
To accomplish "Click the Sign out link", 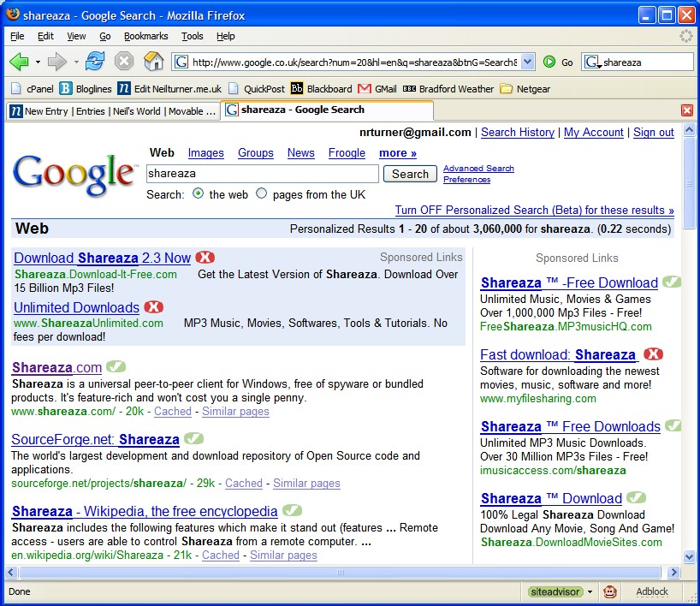I will coord(654,132).
